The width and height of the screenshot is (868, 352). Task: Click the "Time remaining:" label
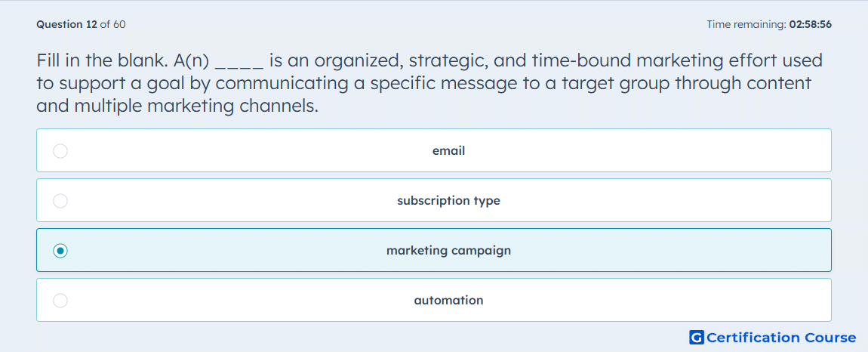click(x=745, y=24)
